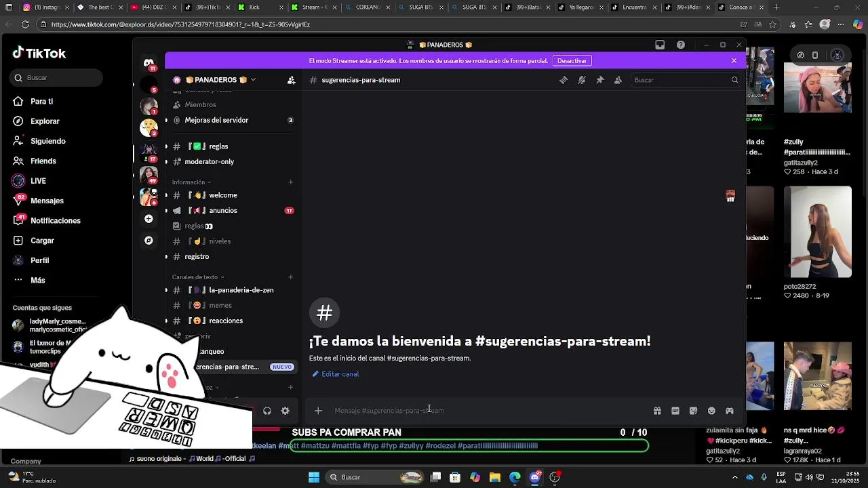
Task: Collapse Información category
Action: coord(191,182)
